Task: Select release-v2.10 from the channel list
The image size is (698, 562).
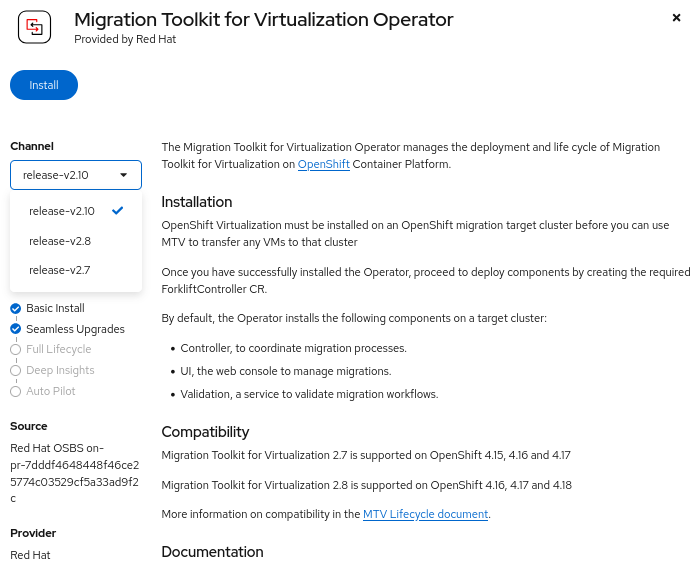Action: click(x=62, y=211)
